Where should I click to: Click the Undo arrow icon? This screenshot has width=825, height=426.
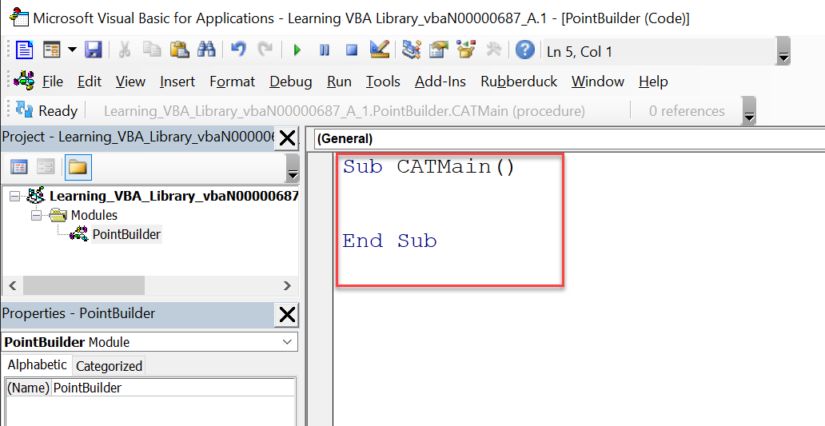(238, 50)
